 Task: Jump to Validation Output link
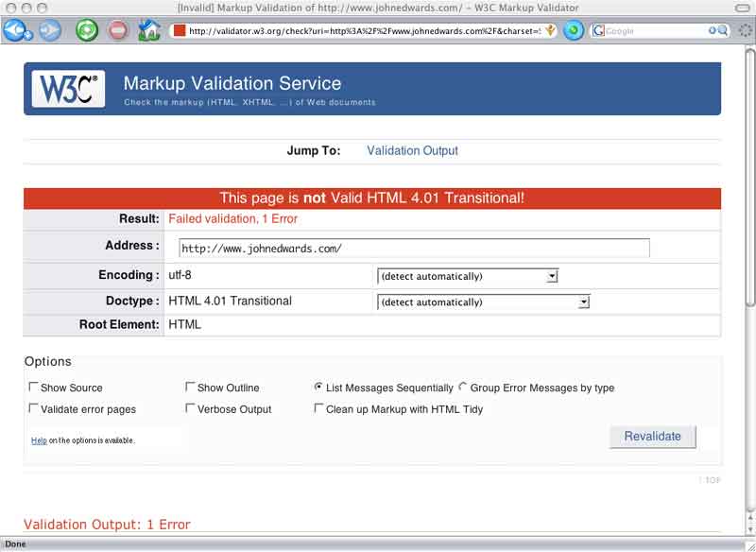[412, 150]
